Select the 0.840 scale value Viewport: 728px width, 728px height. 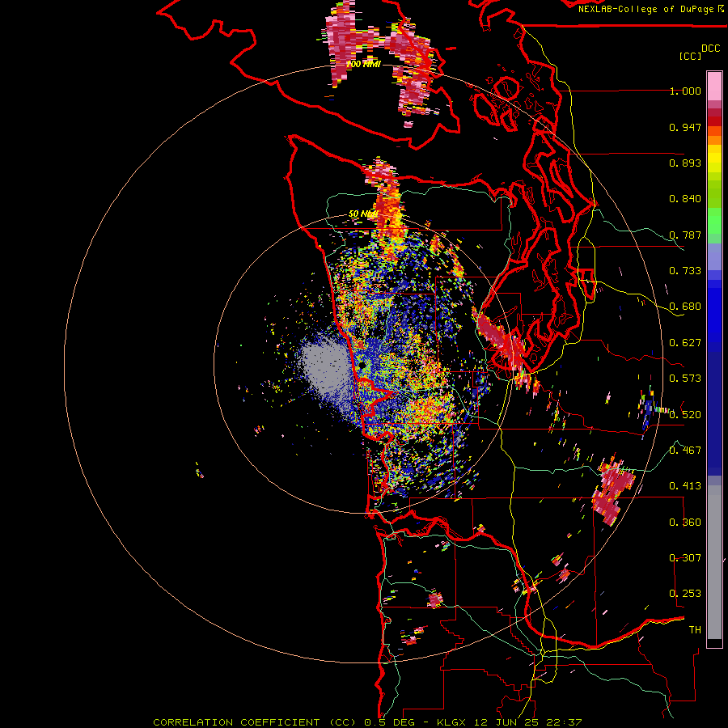point(685,199)
